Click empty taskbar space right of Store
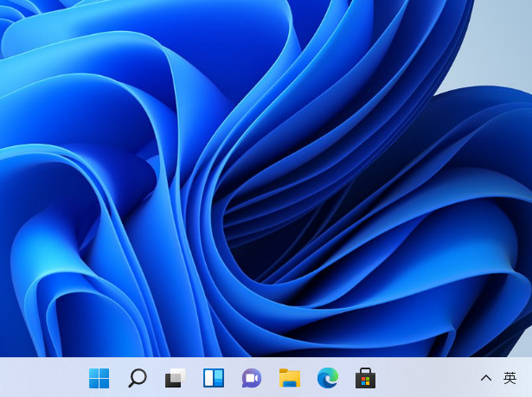The height and width of the screenshot is (397, 532). [424, 378]
